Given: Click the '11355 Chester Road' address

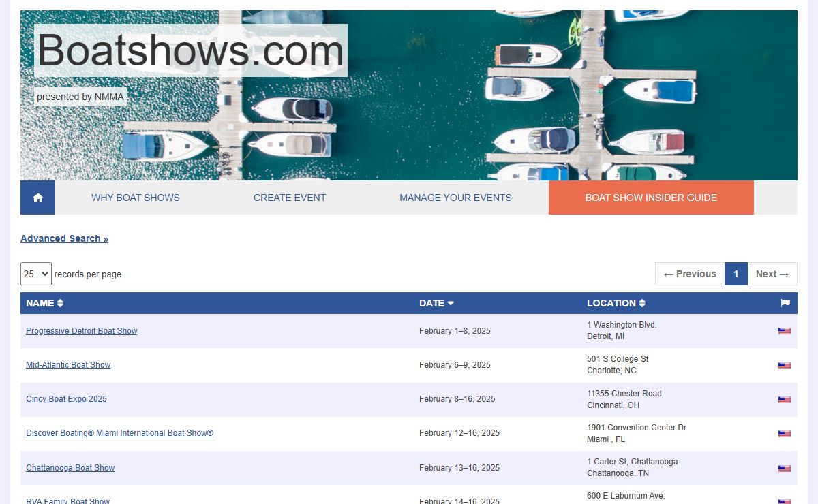Looking at the screenshot, I should tap(624, 394).
